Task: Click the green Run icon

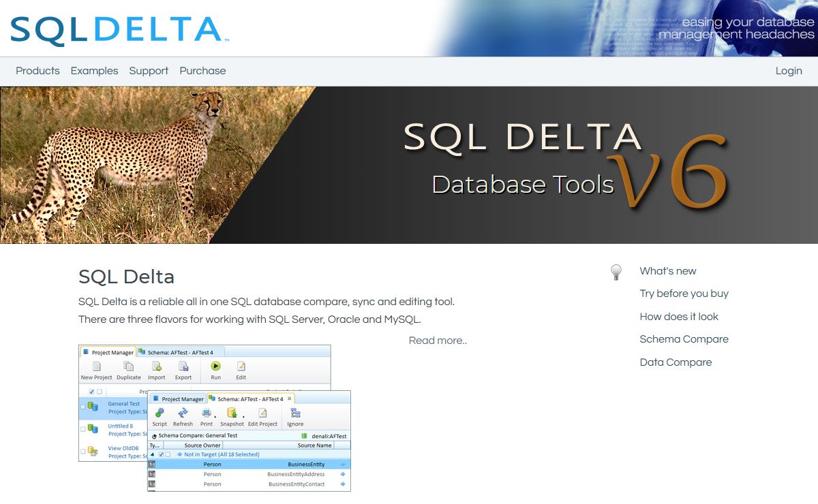Action: [215, 366]
